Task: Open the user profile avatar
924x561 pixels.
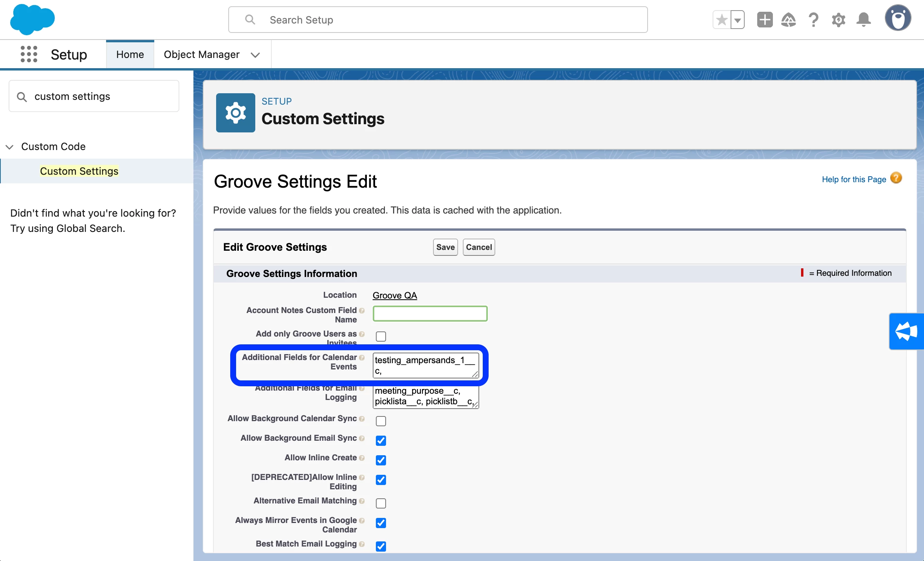Action: pos(898,18)
